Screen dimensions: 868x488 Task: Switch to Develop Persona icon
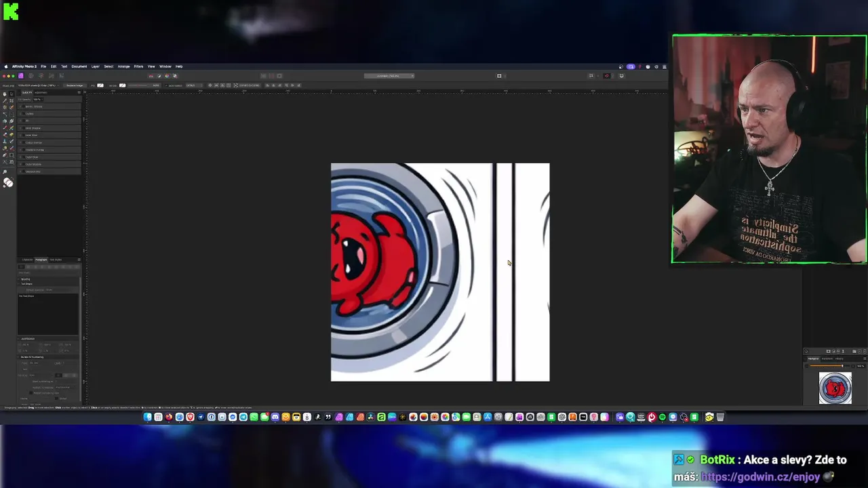[41, 76]
